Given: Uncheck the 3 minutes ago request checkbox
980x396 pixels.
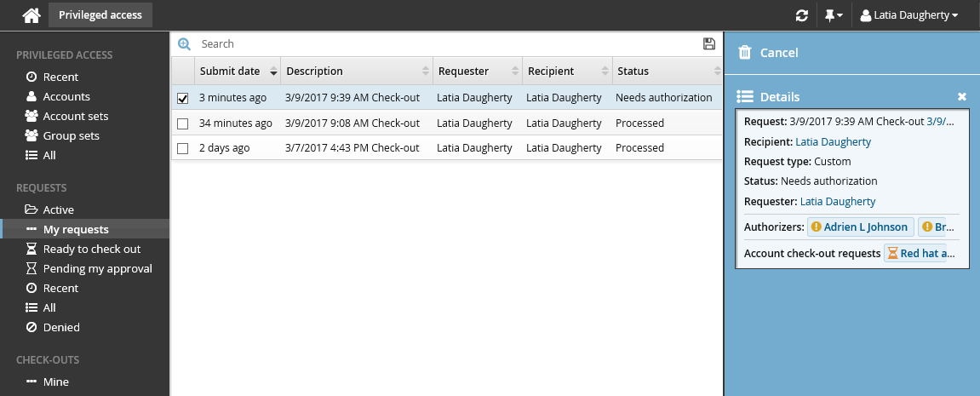Looking at the screenshot, I should point(182,98).
